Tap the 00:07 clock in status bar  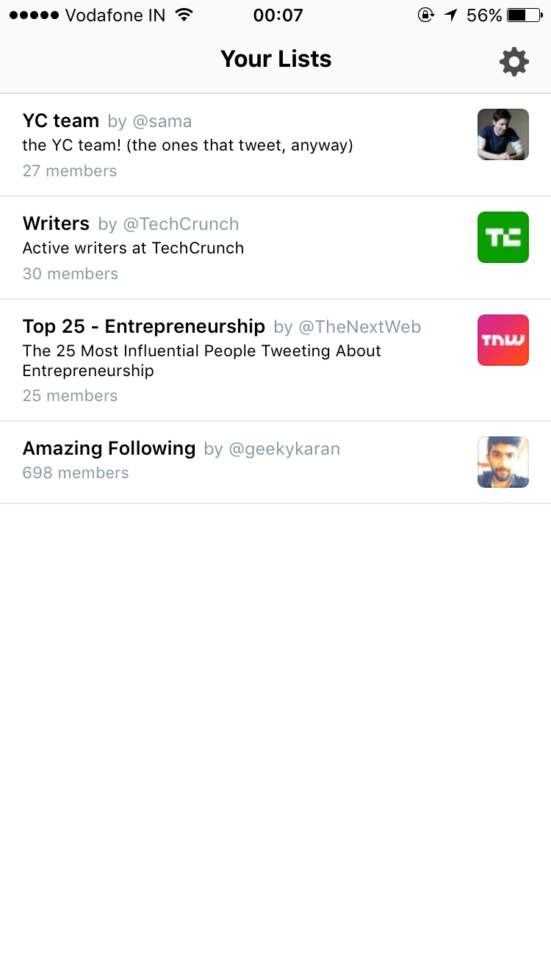click(x=278, y=15)
